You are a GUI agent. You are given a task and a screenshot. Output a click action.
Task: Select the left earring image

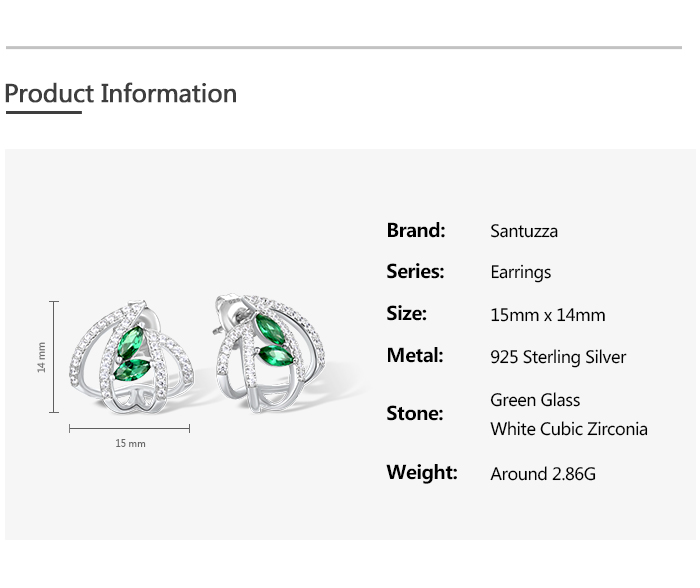coord(132,357)
